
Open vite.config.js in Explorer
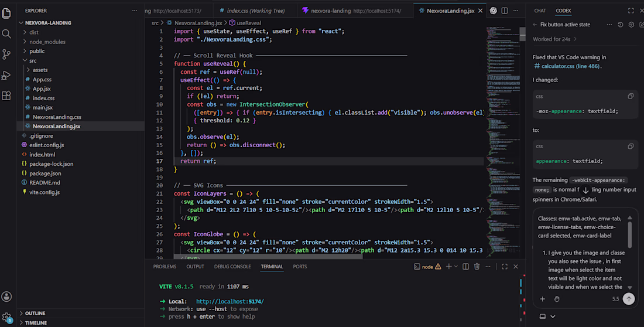point(44,192)
